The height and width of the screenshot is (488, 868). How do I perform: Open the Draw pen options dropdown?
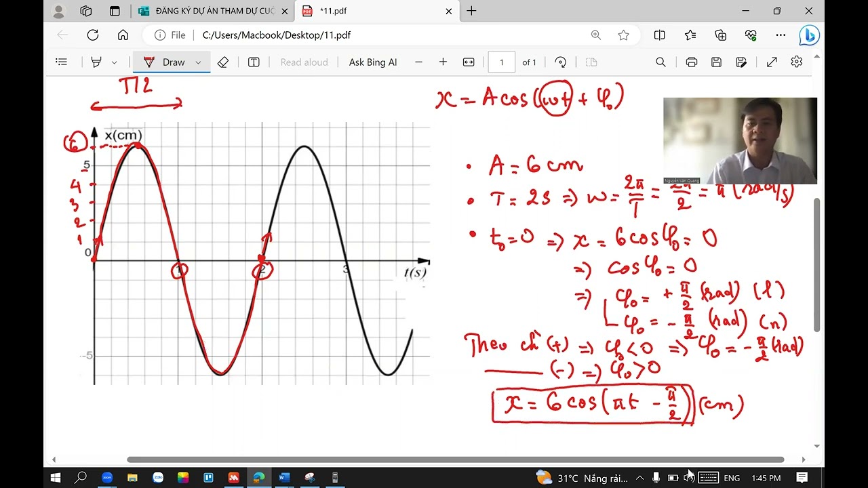click(x=198, y=62)
